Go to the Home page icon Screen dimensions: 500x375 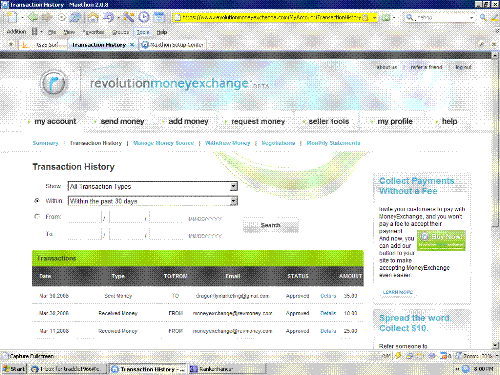93,17
